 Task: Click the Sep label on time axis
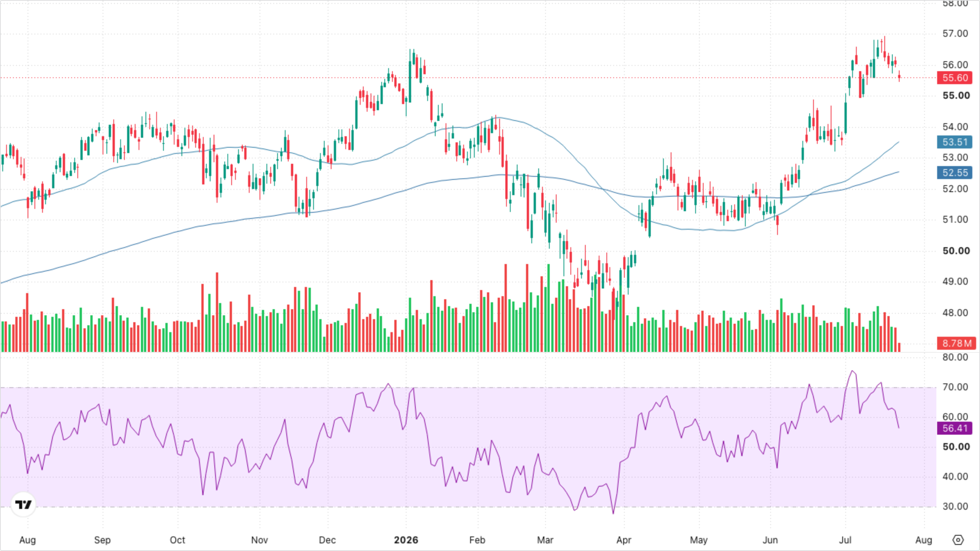click(102, 540)
